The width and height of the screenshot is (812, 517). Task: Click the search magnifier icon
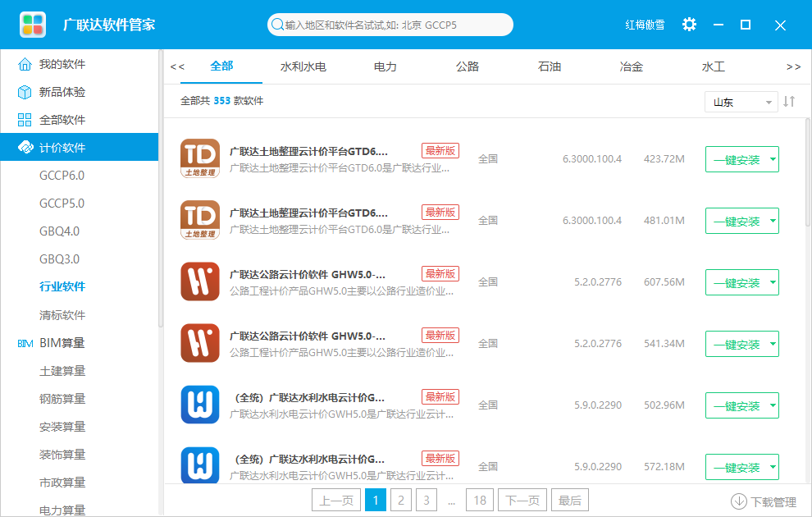pos(277,25)
